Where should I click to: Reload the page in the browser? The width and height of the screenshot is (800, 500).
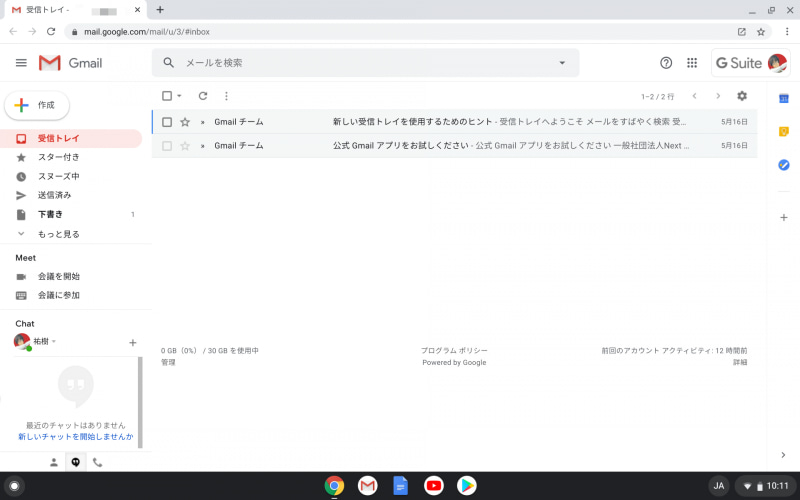coord(51,32)
